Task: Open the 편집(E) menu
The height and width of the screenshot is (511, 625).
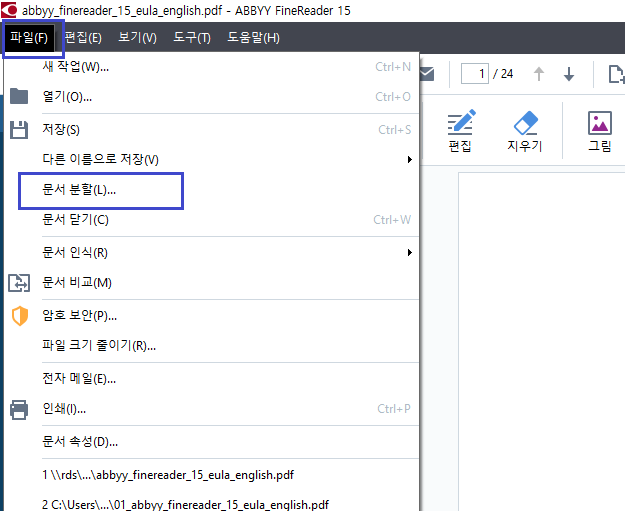Action: point(83,38)
